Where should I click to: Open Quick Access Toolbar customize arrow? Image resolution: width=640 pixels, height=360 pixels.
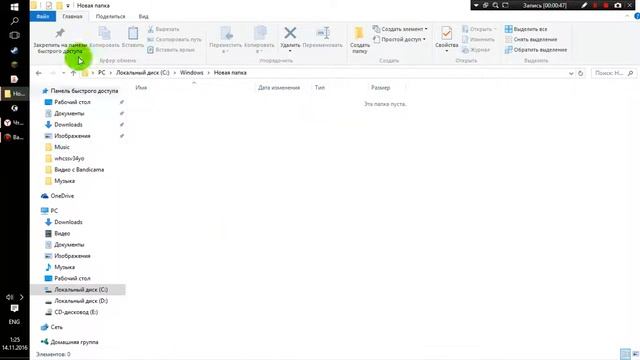(68, 6)
